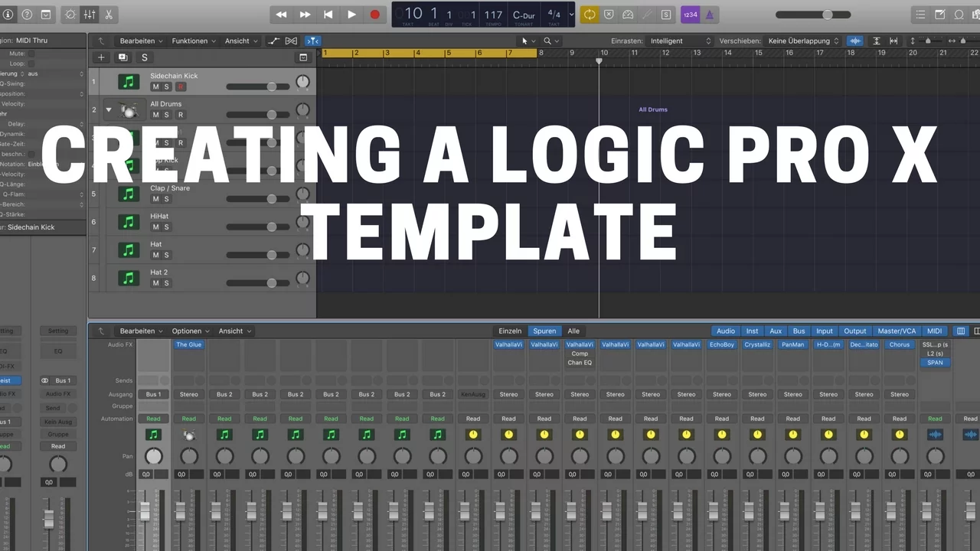This screenshot has height=551, width=980.
Task: Open The Glue plug-in slot
Action: (189, 344)
